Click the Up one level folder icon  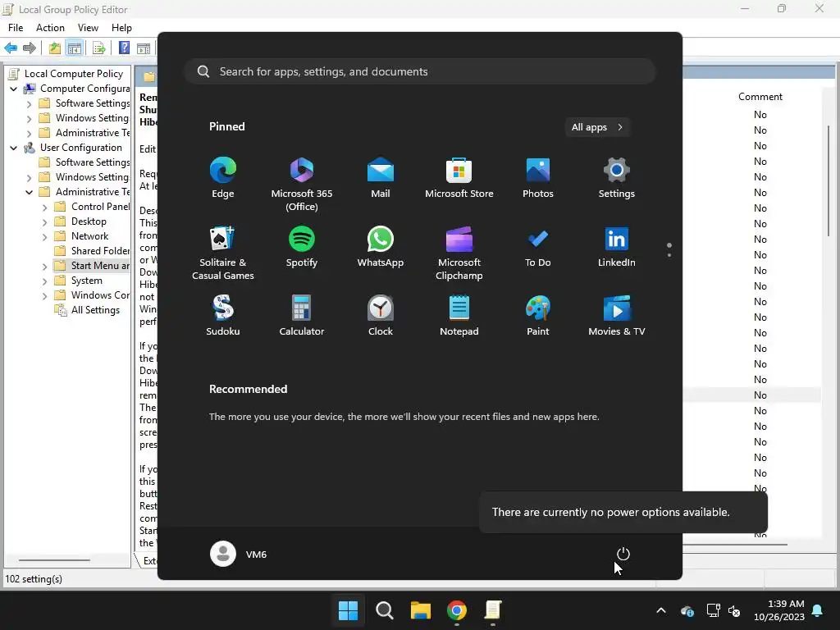pos(55,48)
